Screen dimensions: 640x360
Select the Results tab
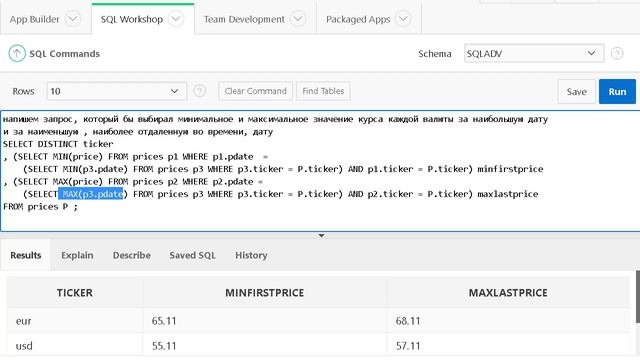(x=26, y=255)
